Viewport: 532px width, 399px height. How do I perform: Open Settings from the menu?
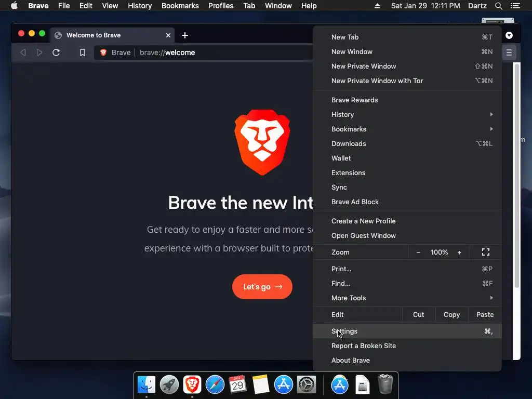pos(407,331)
